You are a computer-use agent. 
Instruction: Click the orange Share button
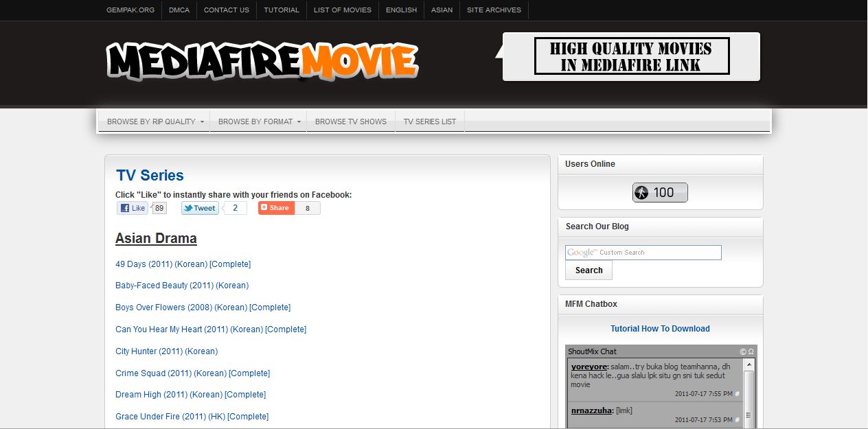[276, 208]
